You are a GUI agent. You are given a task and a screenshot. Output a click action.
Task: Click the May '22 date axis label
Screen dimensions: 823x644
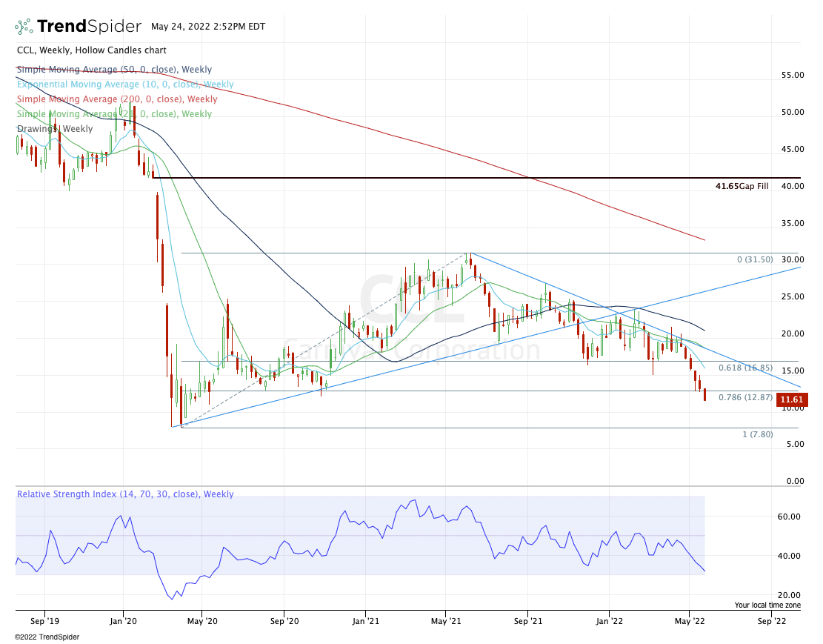coord(690,622)
